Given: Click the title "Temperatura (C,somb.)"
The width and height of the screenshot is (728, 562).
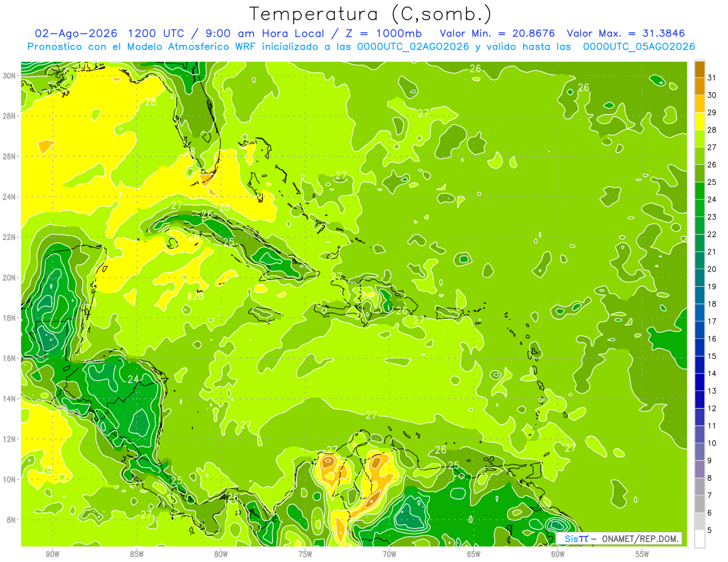Looking at the screenshot, I should point(371,15).
